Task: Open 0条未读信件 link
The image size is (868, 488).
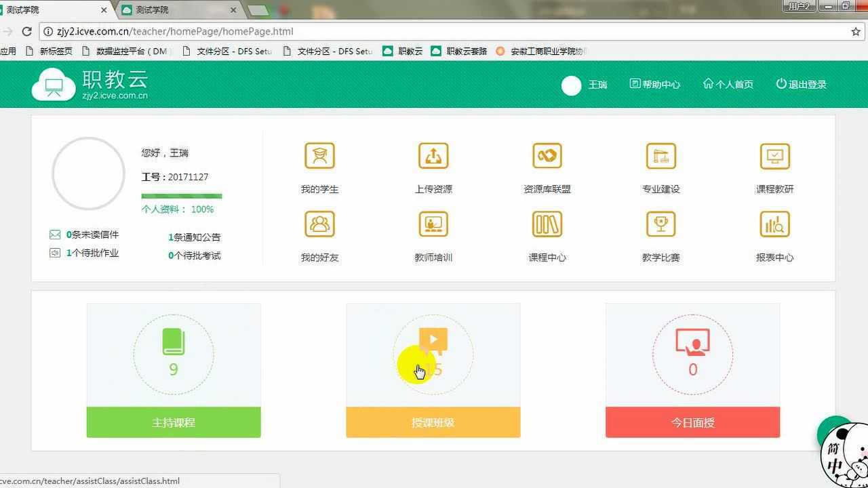Action: [x=92, y=235]
